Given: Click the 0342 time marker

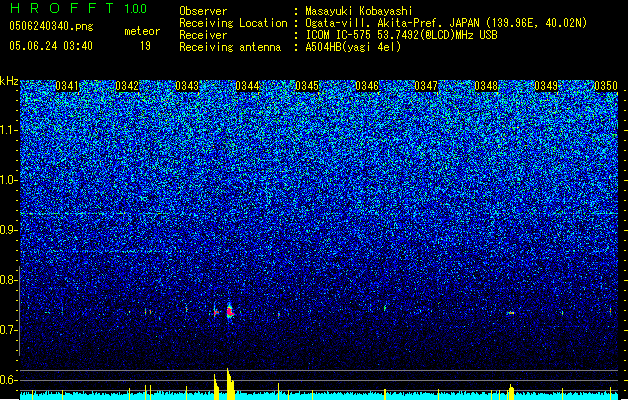Looking at the screenshot, I should [127, 86].
